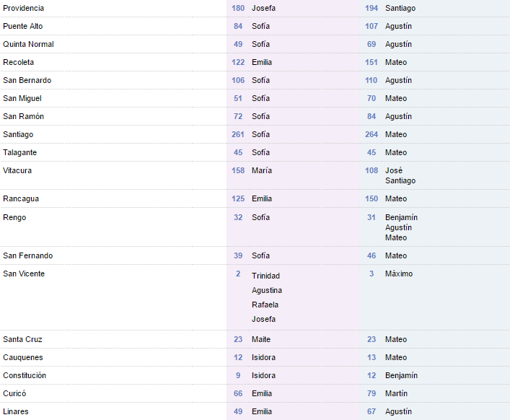510x420 pixels.
Task: Select the Linares commune name
Action: point(16,411)
